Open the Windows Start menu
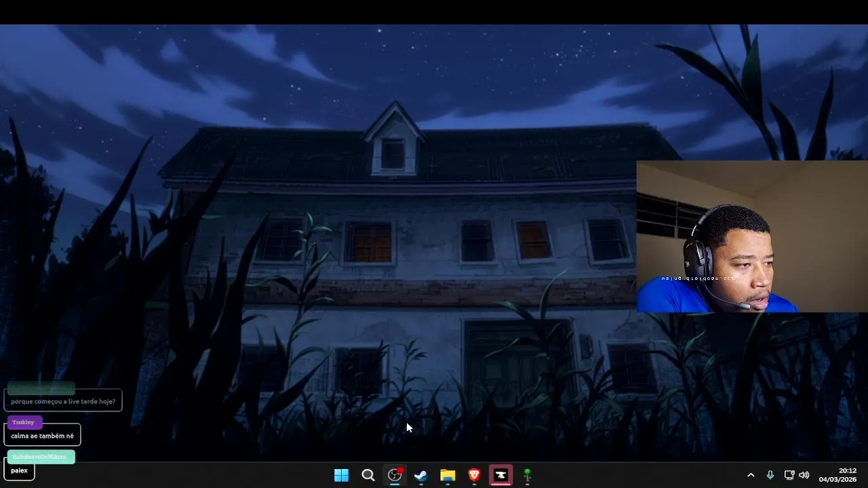This screenshot has height=488, width=868. coord(341,475)
